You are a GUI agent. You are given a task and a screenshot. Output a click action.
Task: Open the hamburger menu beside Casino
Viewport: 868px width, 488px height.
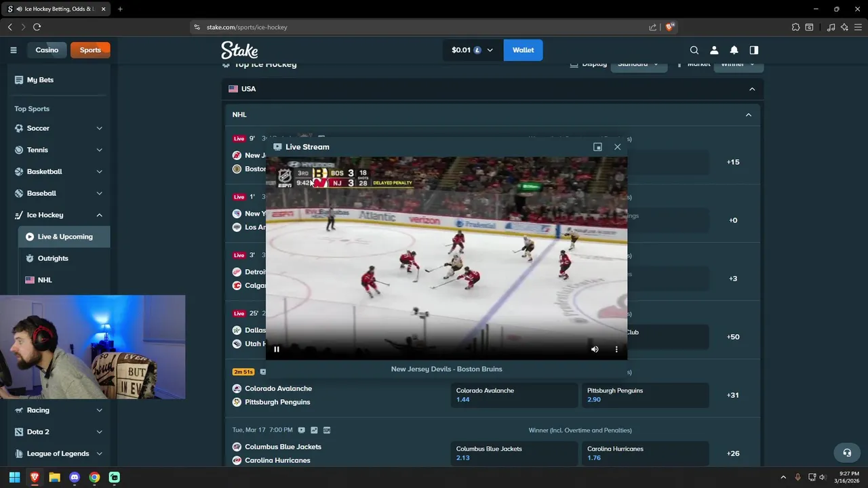pos(13,50)
